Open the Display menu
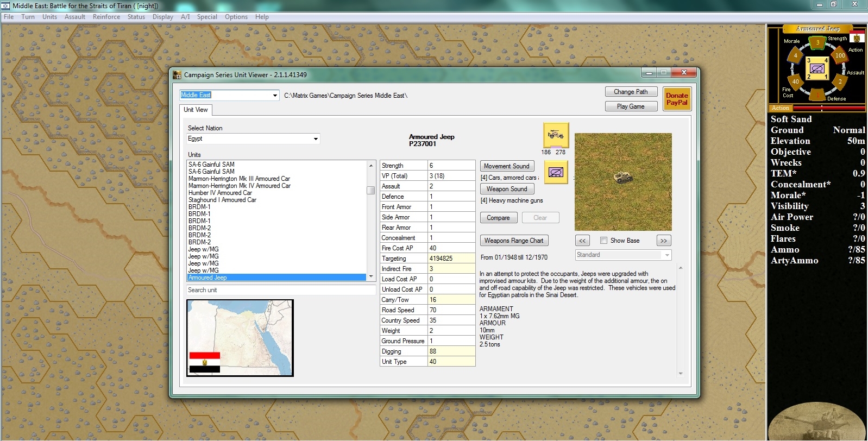This screenshot has width=868, height=441. tap(163, 17)
